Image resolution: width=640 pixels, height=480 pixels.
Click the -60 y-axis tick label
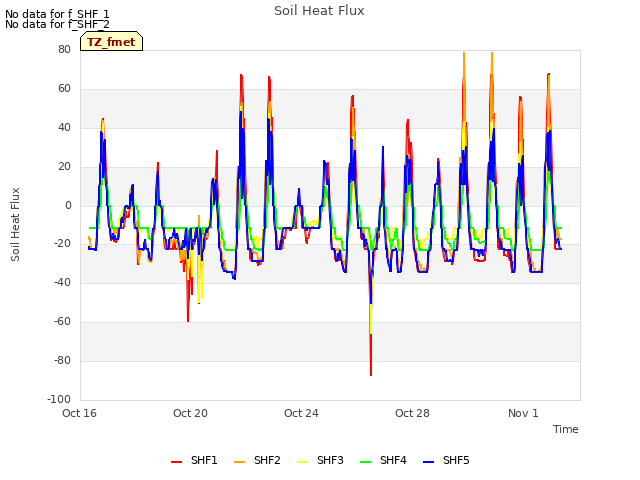(x=62, y=322)
